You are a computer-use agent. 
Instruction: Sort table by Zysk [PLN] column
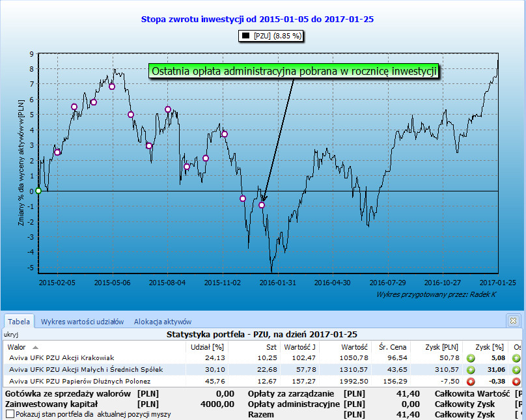tap(441, 346)
